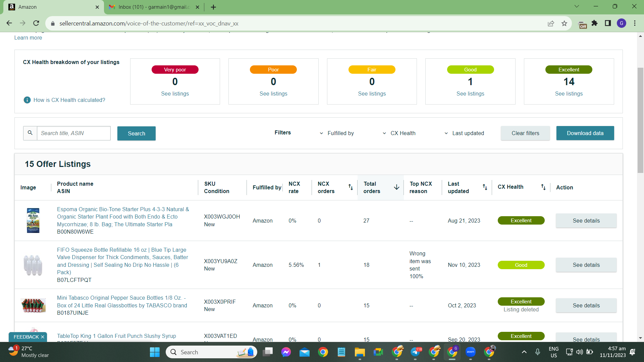Sort listings by Last updated column
Image resolution: width=644 pixels, height=362 pixels.
click(485, 187)
